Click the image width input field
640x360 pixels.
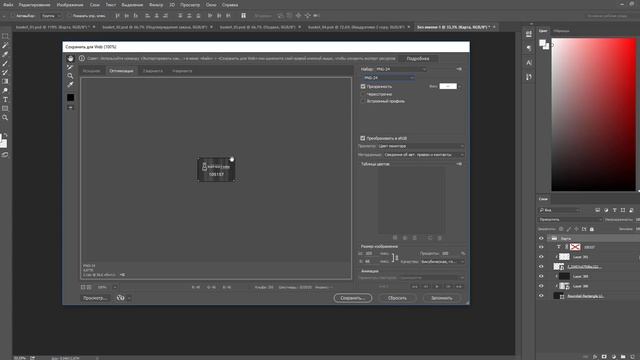coord(371,253)
